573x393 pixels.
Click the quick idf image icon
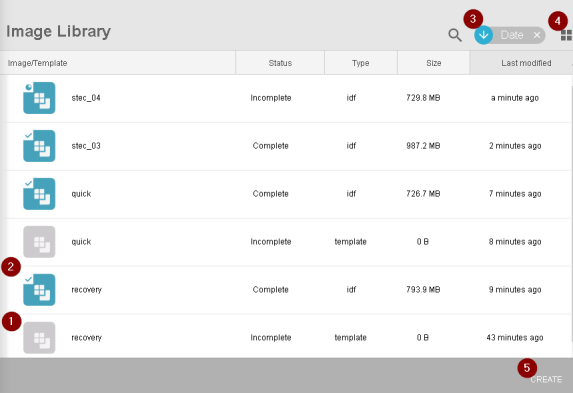[x=39, y=194]
